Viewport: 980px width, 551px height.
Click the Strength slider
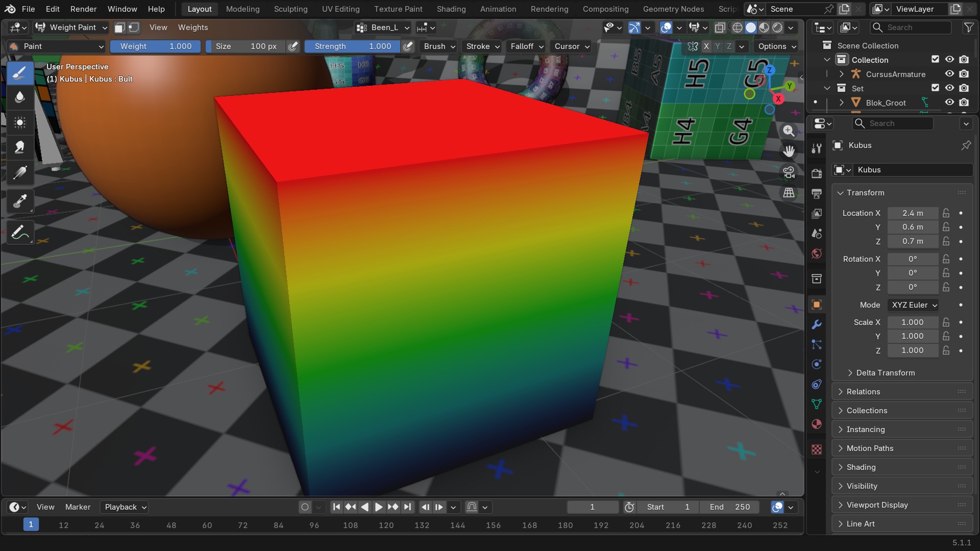pyautogui.click(x=353, y=46)
